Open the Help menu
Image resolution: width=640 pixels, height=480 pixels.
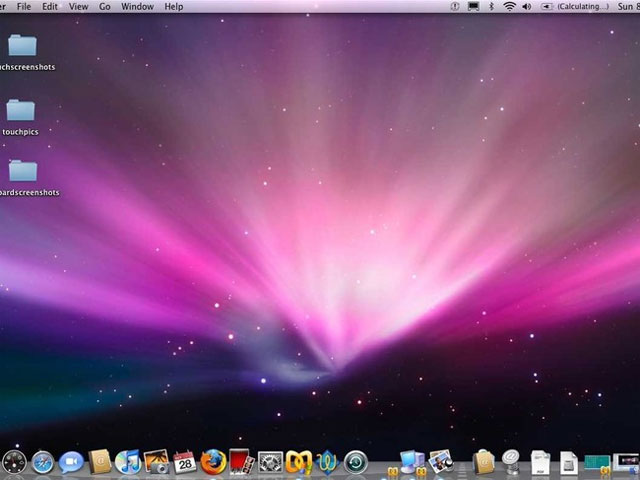point(174,7)
